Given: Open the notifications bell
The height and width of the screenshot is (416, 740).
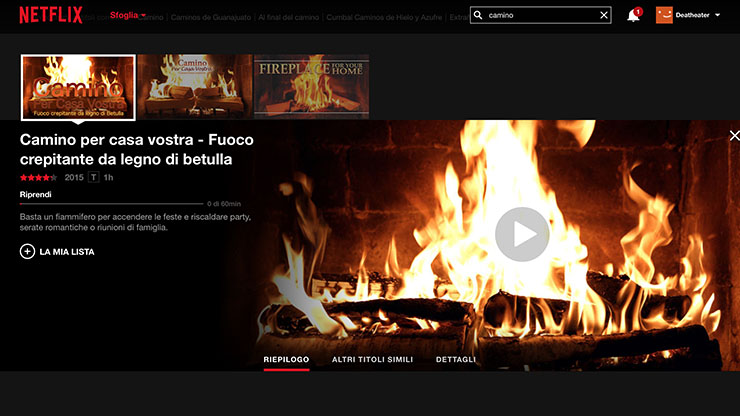Looking at the screenshot, I should tap(633, 15).
